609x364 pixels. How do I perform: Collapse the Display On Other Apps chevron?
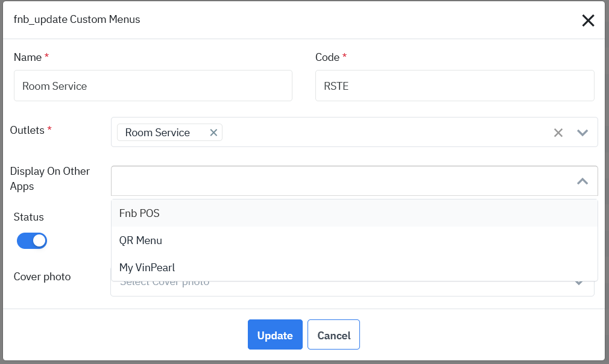[582, 181]
